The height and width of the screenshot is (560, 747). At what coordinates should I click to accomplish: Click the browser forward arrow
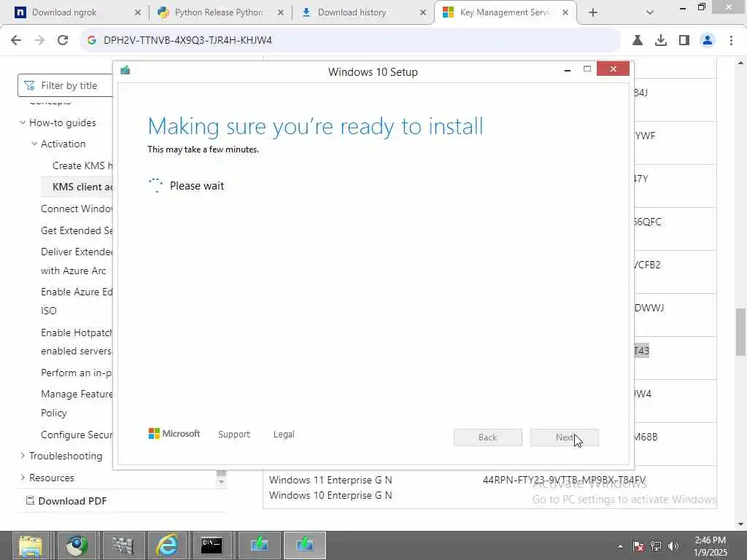39,41
